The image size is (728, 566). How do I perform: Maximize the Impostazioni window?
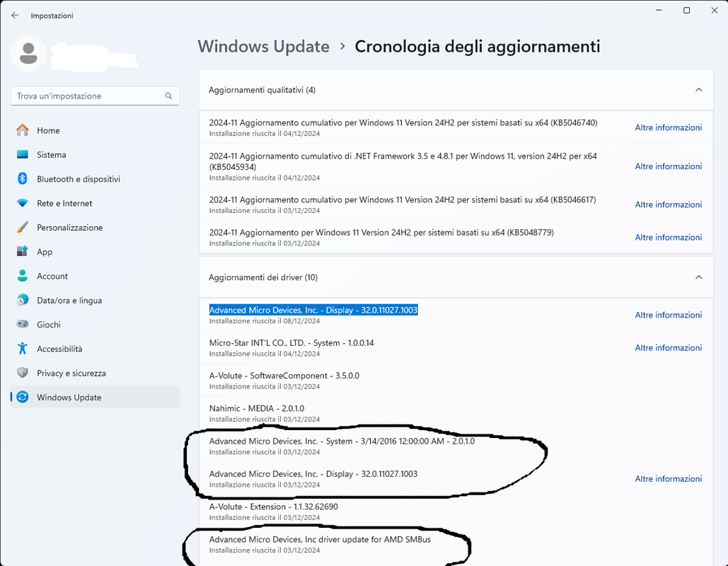point(687,10)
